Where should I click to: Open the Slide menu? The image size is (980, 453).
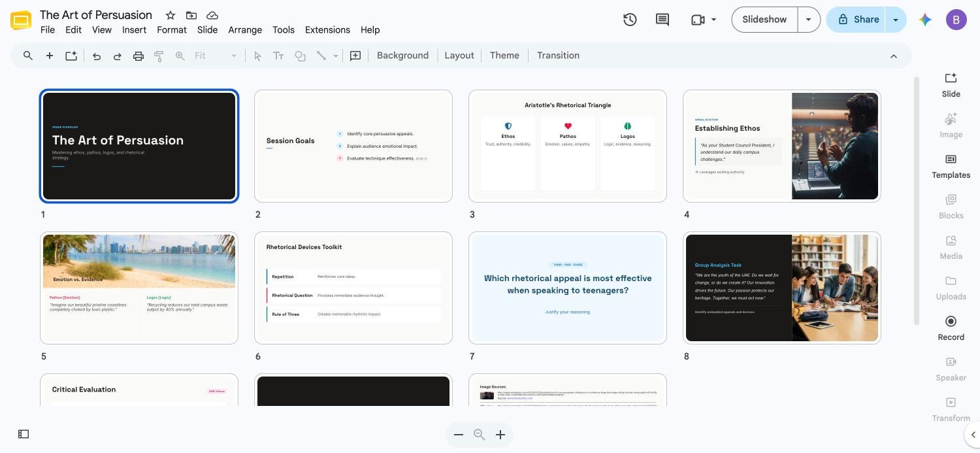[207, 30]
